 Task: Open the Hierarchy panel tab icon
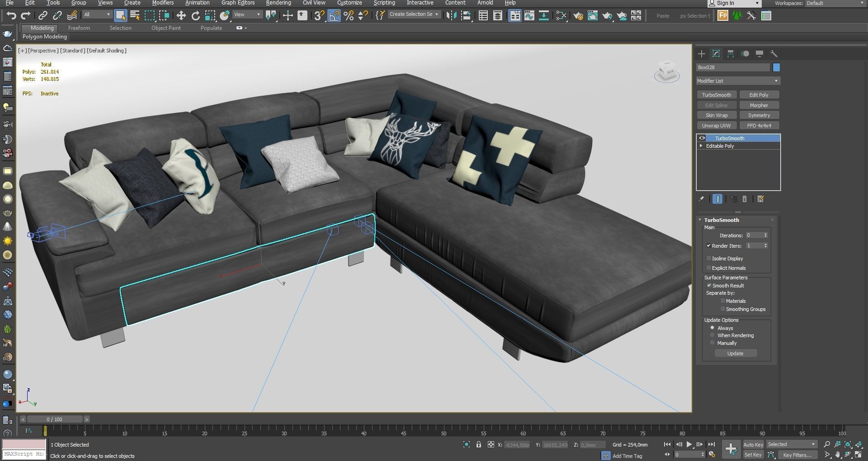731,54
